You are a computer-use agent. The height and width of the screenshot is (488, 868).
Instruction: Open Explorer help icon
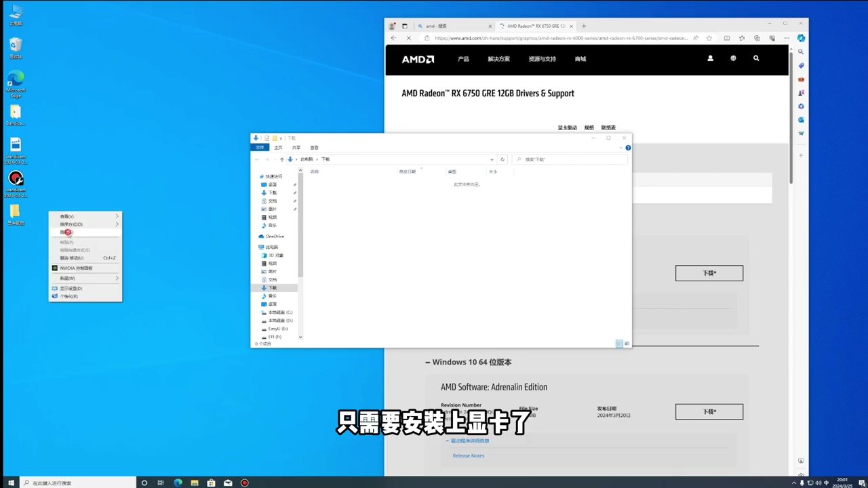coord(628,147)
